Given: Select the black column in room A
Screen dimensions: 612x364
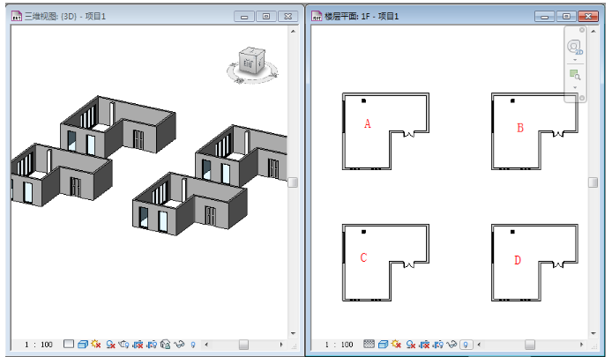Looking at the screenshot, I should click(x=364, y=100).
